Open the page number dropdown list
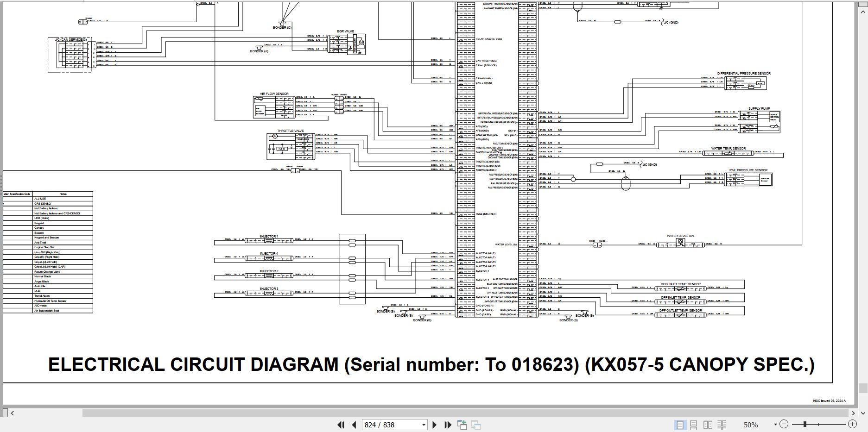This screenshot has width=868, height=432. pyautogui.click(x=424, y=425)
